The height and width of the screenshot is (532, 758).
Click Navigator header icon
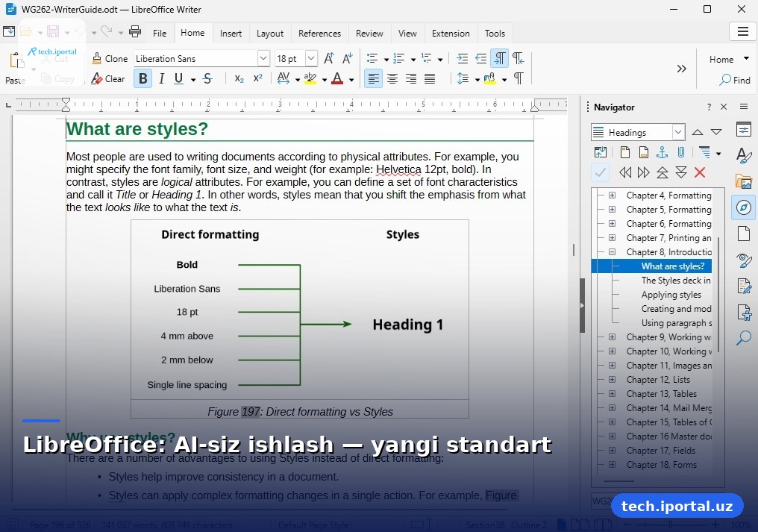(625, 153)
